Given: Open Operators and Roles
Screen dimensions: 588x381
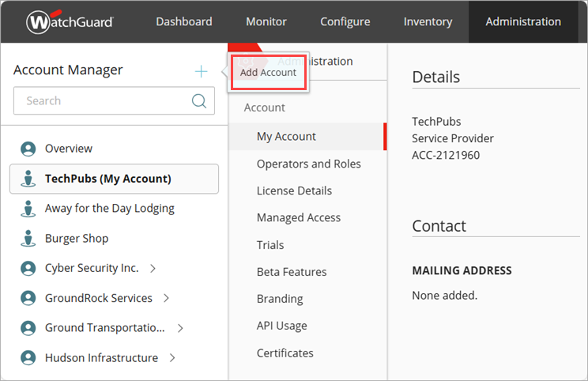Looking at the screenshot, I should pyautogui.click(x=309, y=164).
